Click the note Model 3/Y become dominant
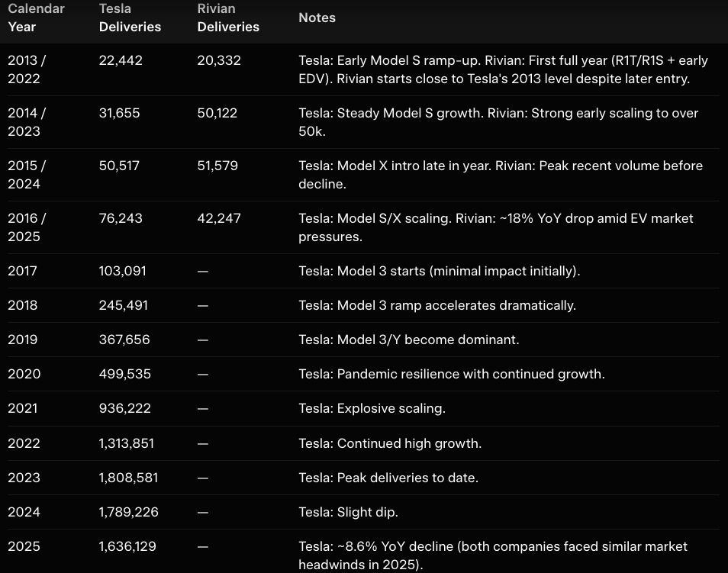This screenshot has height=573, width=728. coord(409,340)
